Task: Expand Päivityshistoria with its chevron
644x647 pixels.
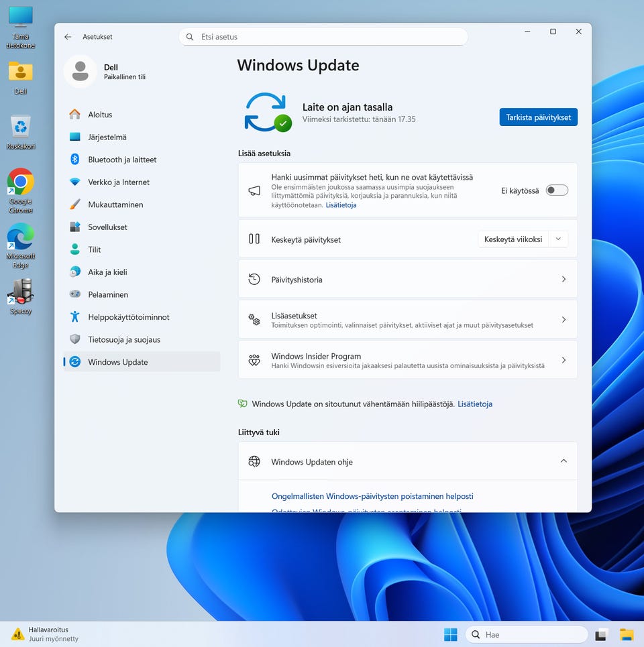Action: [x=563, y=280]
